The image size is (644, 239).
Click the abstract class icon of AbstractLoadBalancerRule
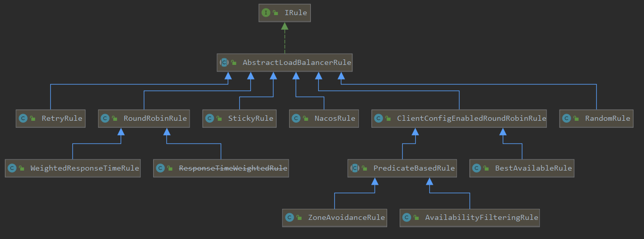pyautogui.click(x=224, y=63)
